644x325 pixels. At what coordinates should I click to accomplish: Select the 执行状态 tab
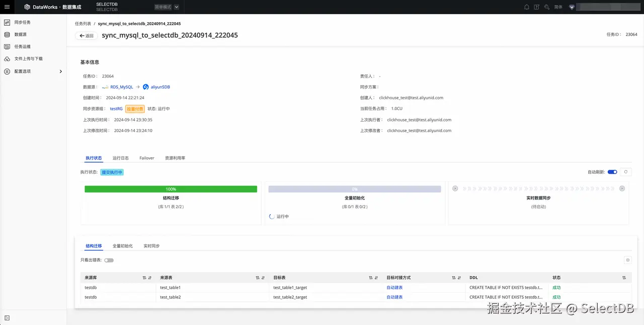pyautogui.click(x=94, y=158)
